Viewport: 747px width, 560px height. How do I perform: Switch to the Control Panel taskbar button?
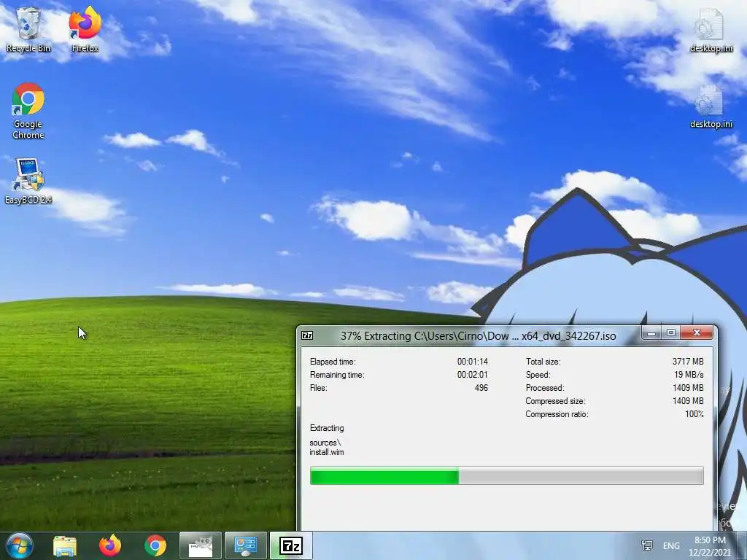246,545
